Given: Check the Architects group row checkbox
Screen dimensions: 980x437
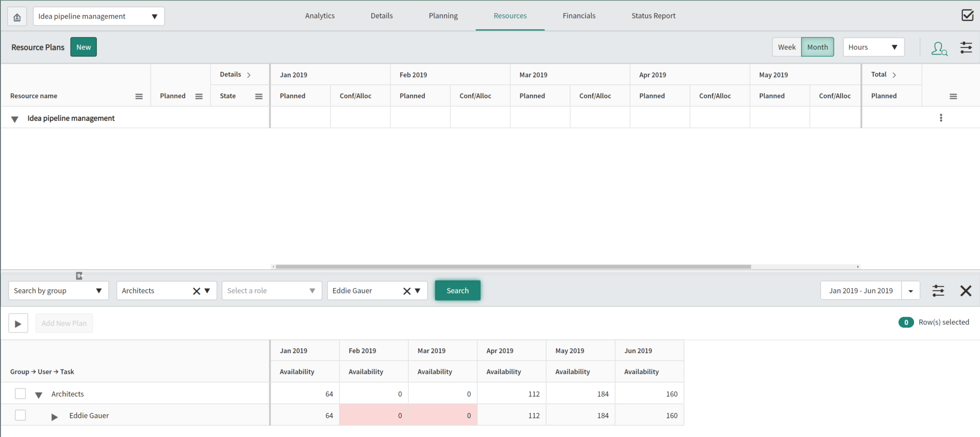Looking at the screenshot, I should [20, 393].
